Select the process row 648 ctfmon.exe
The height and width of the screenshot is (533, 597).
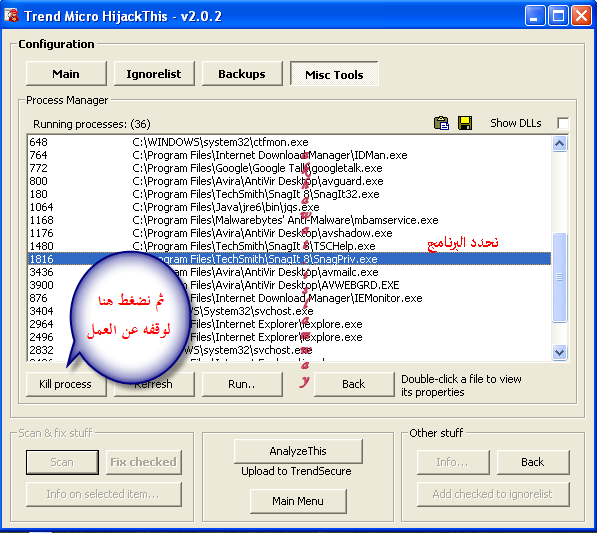coord(289,142)
